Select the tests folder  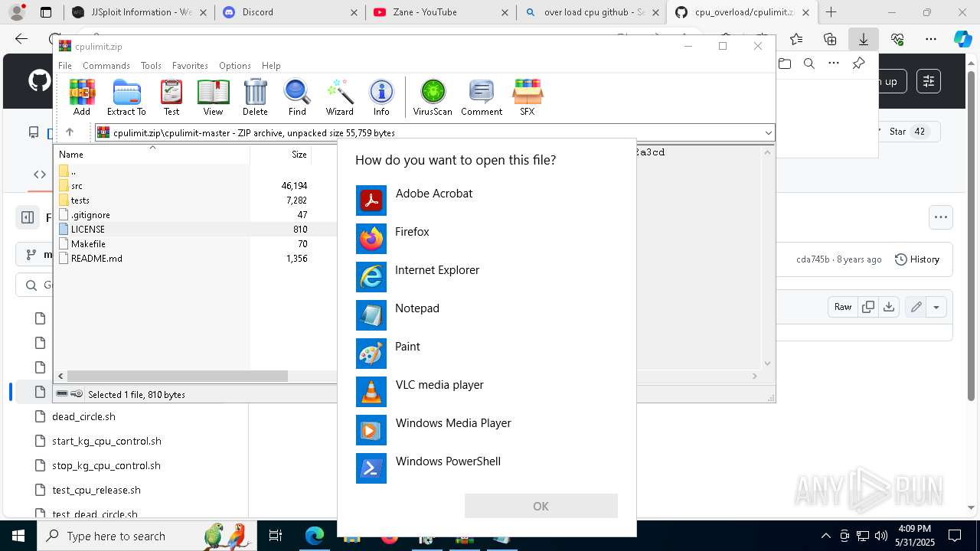coord(80,201)
